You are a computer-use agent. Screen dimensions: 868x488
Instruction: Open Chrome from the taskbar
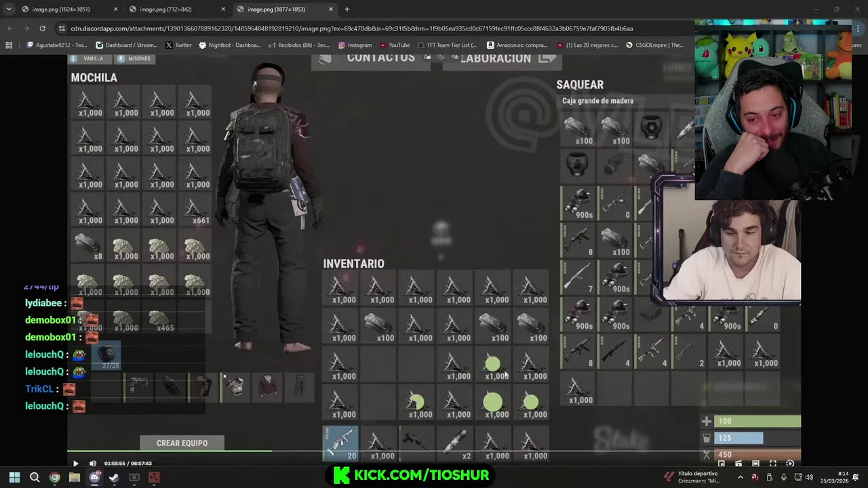[54, 477]
